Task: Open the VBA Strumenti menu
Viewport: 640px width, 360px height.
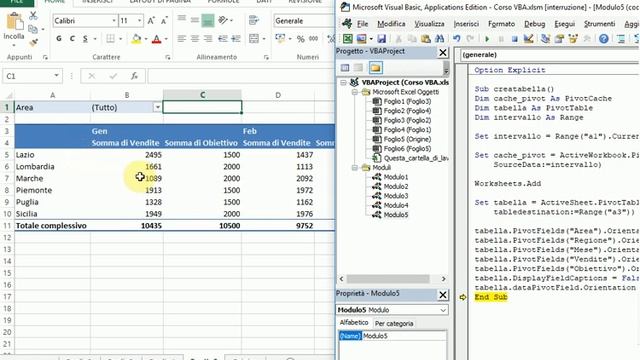Action: click(599, 24)
